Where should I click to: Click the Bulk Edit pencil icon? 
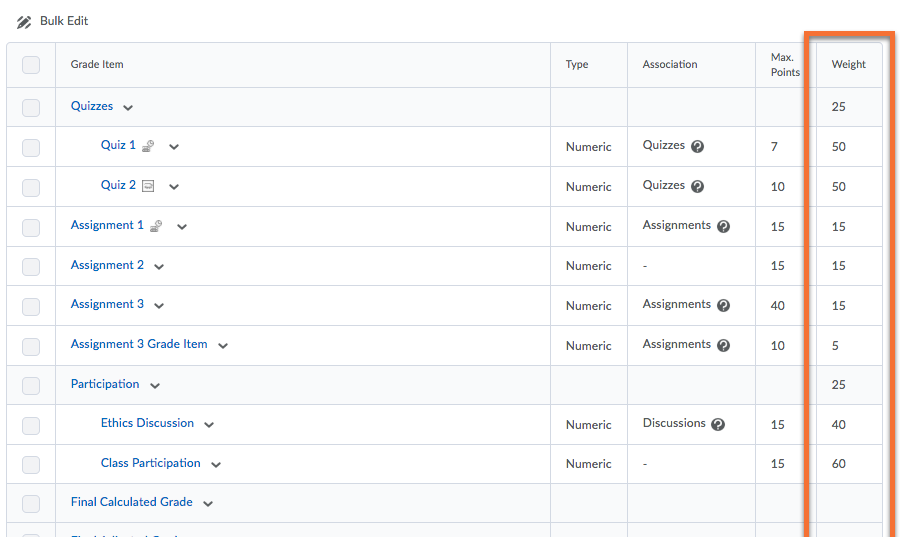24,22
